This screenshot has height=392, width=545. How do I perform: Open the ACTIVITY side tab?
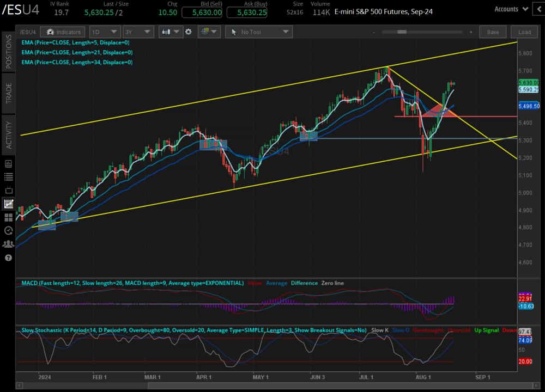tap(8, 135)
